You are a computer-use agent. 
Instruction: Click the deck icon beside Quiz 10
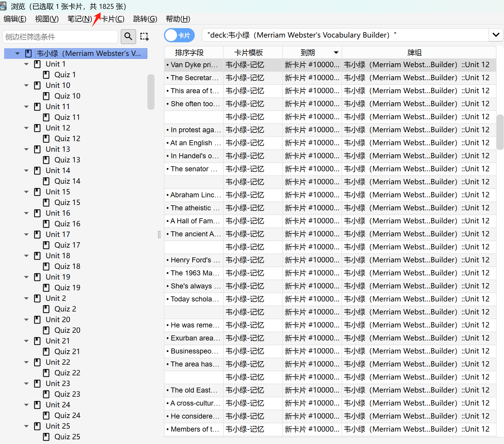[46, 96]
